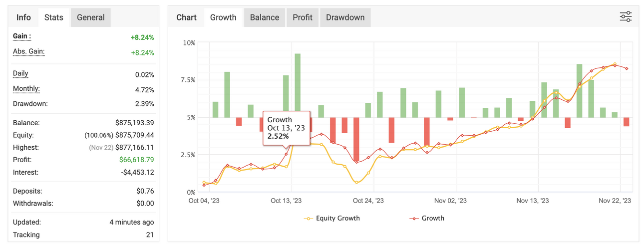Viewport: 644px width, 248px height.
Task: Click the tallest green bar near Oct 13
Action: tap(298, 85)
